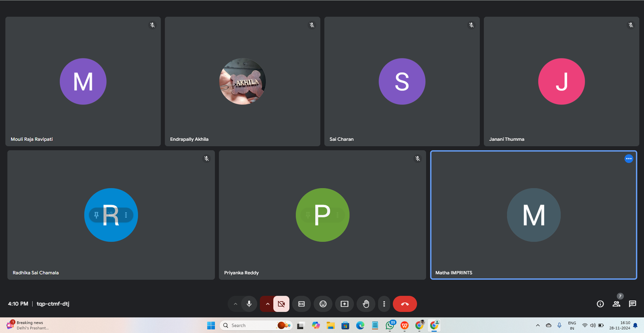Show hidden system tray icons
The image size is (644, 333).
tap(538, 325)
